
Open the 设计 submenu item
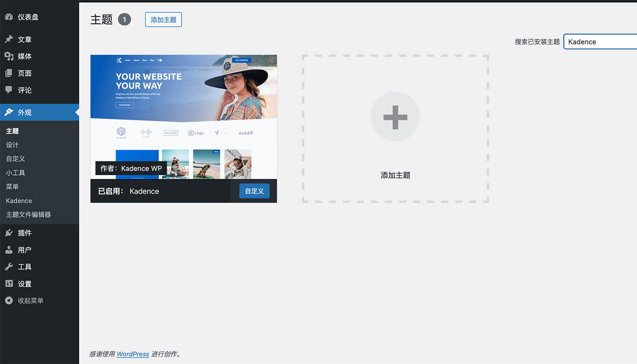pos(12,145)
